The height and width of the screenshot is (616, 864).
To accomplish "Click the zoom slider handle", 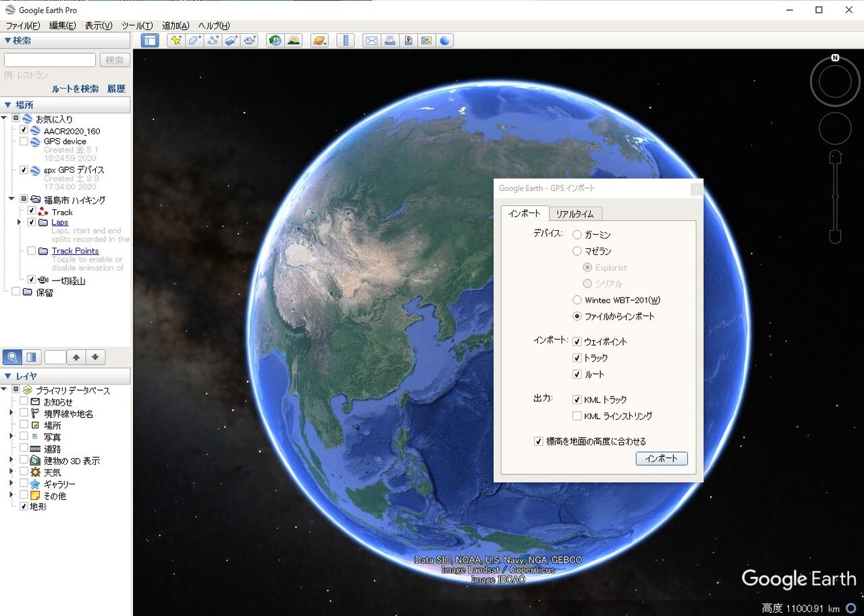I will click(835, 197).
